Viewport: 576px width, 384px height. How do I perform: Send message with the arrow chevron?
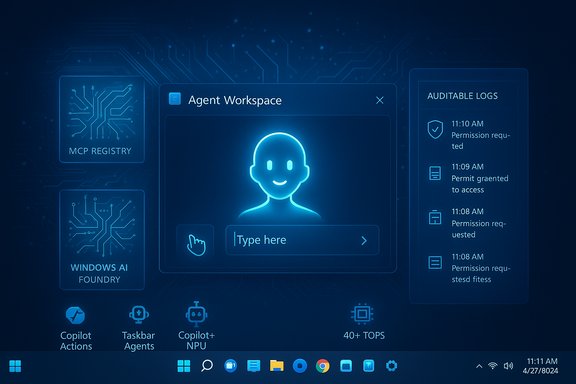click(x=364, y=241)
